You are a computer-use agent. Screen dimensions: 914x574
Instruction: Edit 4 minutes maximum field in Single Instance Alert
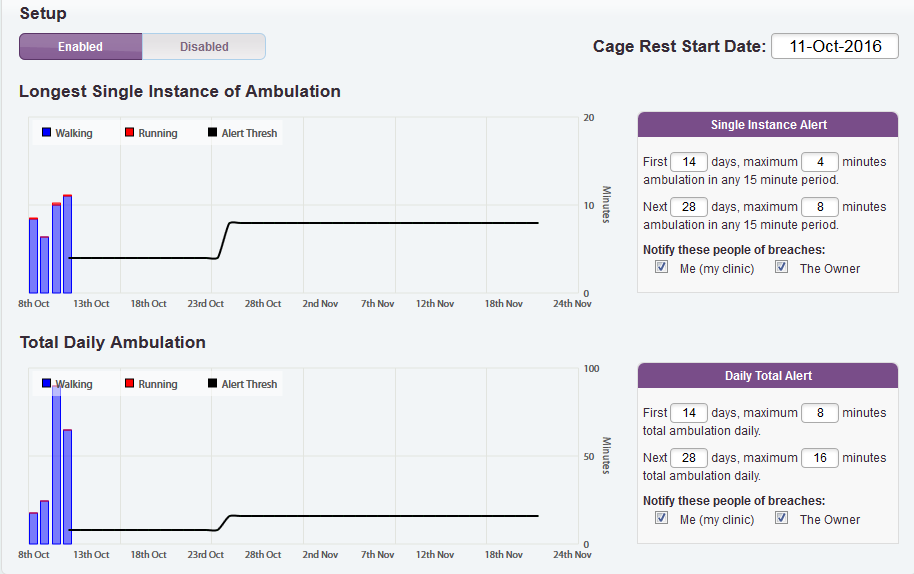point(820,162)
